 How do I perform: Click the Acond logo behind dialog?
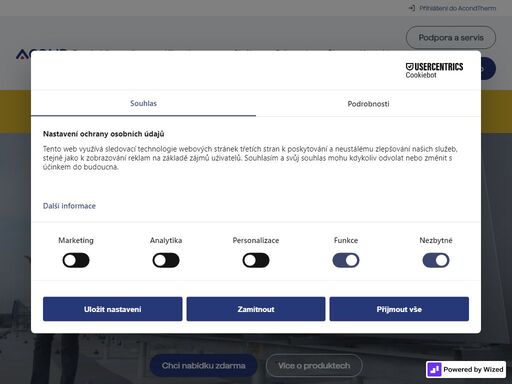[x=23, y=54]
